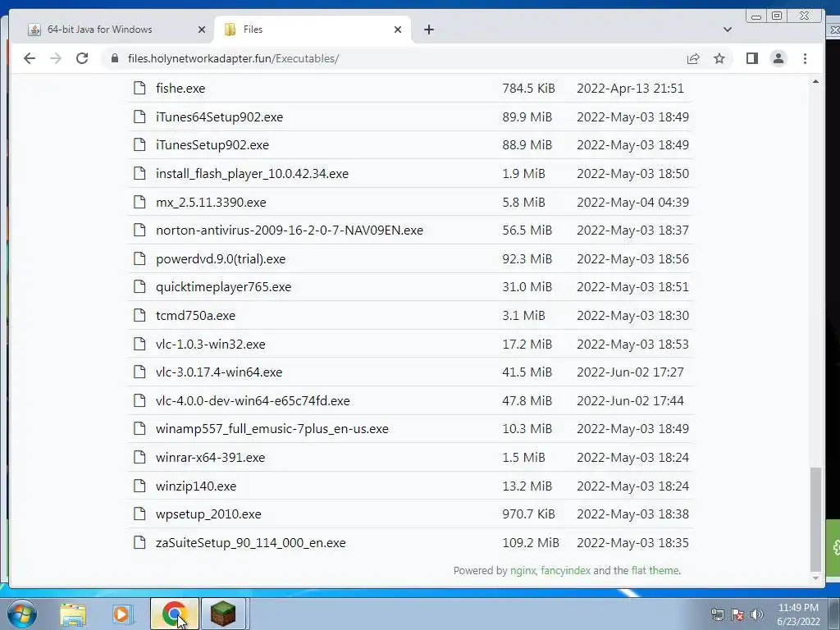
Task: Follow the flat theme link in footer
Action: 655,571
